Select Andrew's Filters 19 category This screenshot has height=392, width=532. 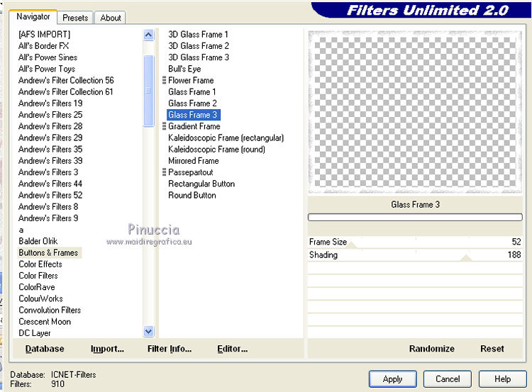tap(50, 103)
